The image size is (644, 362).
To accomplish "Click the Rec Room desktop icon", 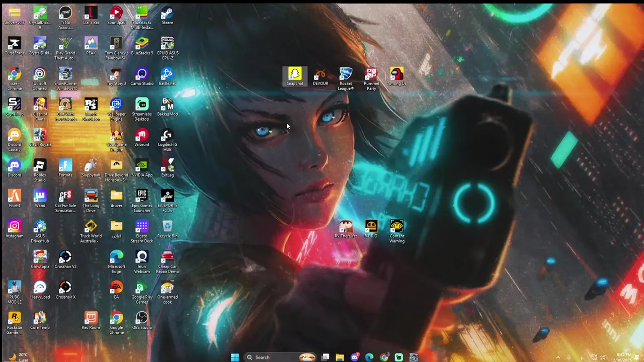I will pos(91,321).
